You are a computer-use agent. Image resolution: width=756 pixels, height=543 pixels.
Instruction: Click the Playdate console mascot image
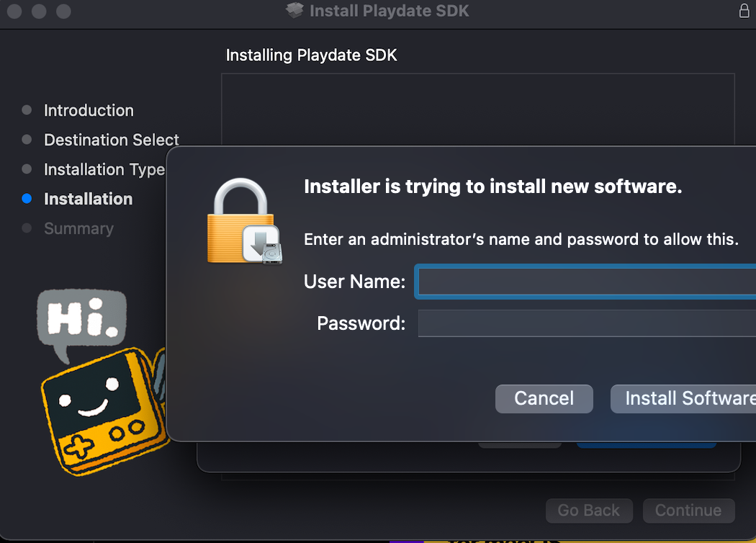(104, 411)
